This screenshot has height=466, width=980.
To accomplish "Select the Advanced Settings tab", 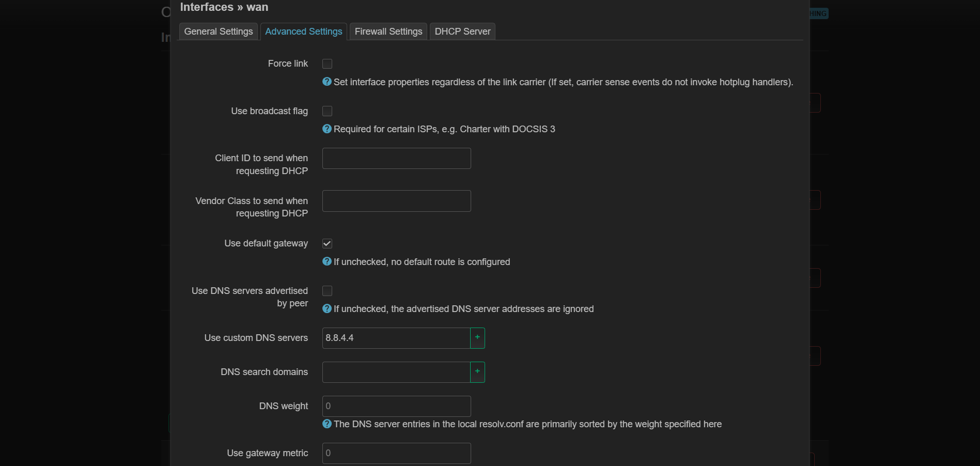I will (304, 32).
